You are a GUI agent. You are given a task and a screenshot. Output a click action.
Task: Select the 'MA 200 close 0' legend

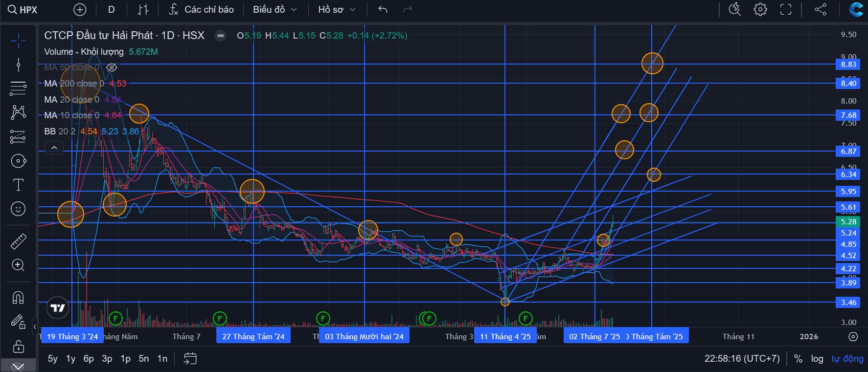[x=74, y=84]
